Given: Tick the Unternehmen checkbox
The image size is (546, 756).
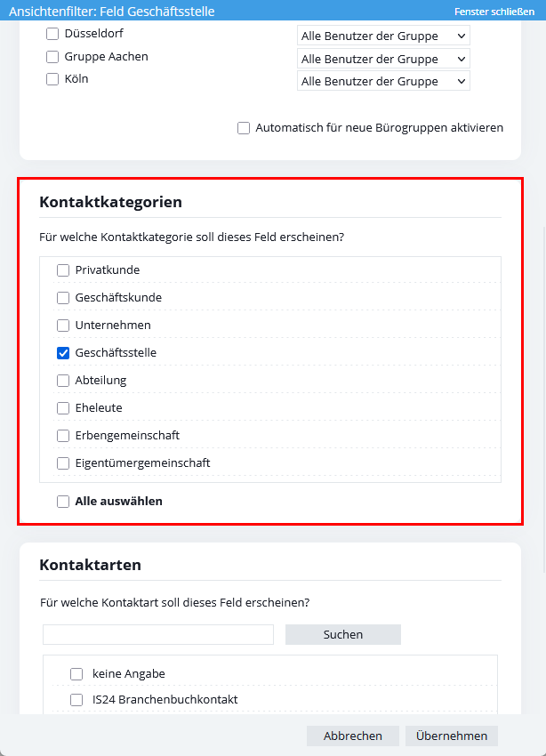Looking at the screenshot, I should [63, 326].
